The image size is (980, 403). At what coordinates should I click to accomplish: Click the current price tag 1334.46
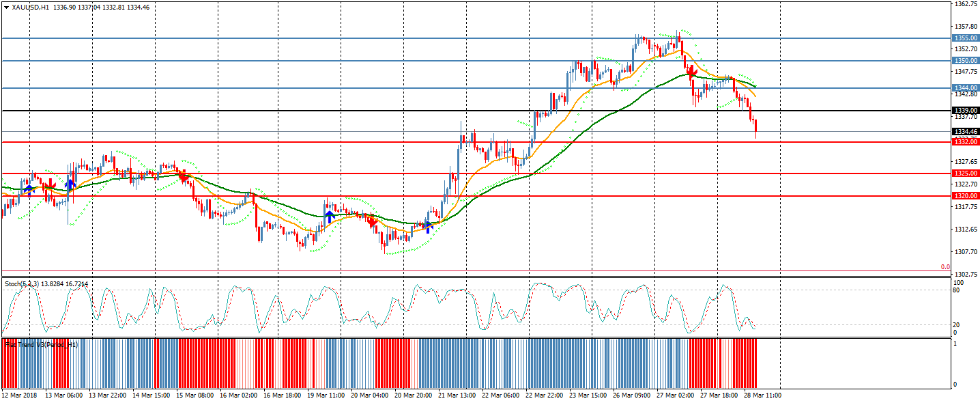[966, 131]
